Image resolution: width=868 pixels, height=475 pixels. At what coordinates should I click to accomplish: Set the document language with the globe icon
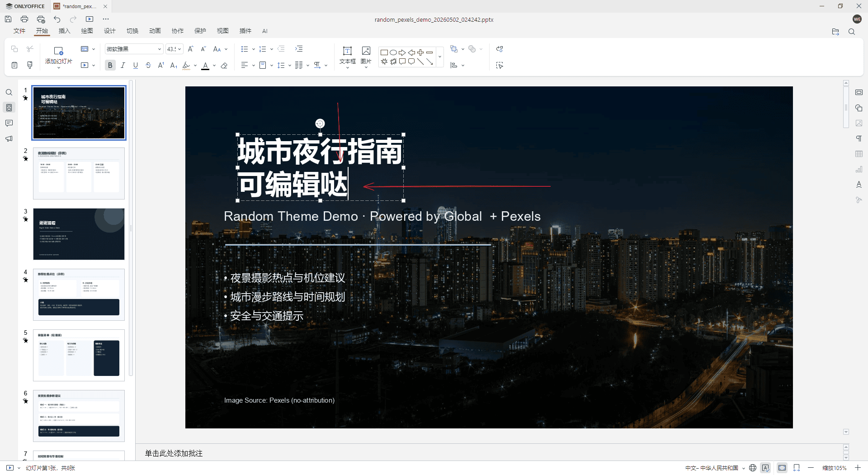coord(753,468)
